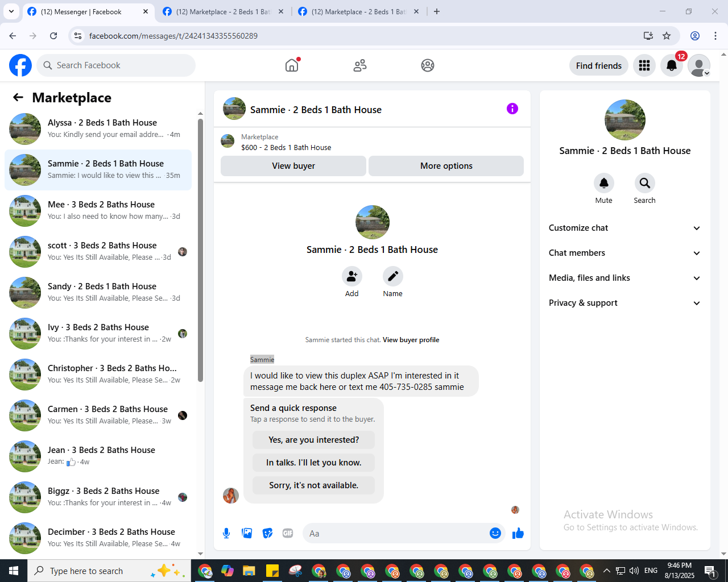The width and height of the screenshot is (728, 582).
Task: Open Carmen 3 Beds 2 Baths conversation
Action: click(x=98, y=415)
